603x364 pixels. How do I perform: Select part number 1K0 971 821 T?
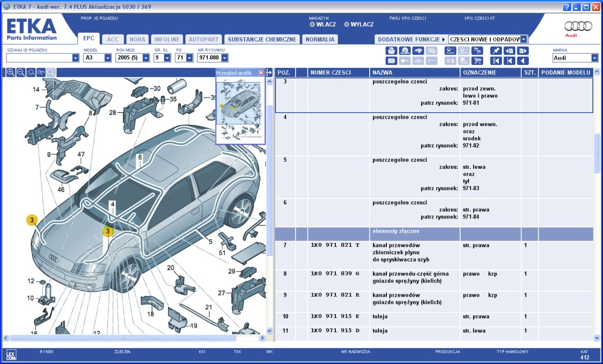point(335,245)
